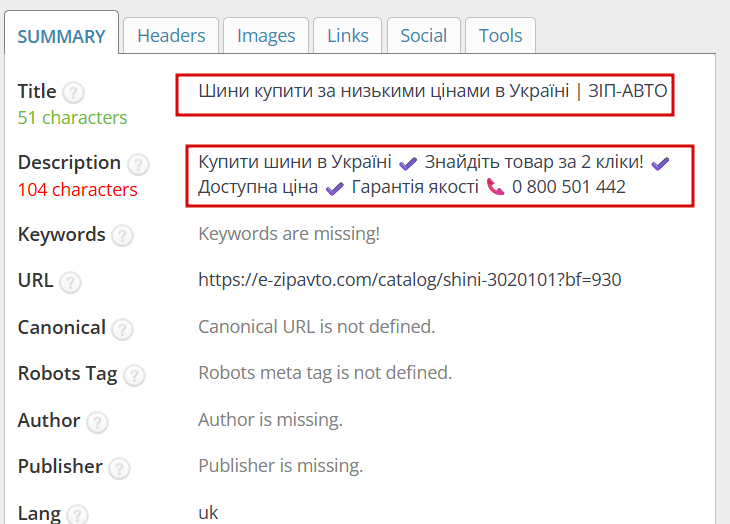Viewport: 730px width, 524px height.
Task: Open the Headers tab
Action: point(171,36)
